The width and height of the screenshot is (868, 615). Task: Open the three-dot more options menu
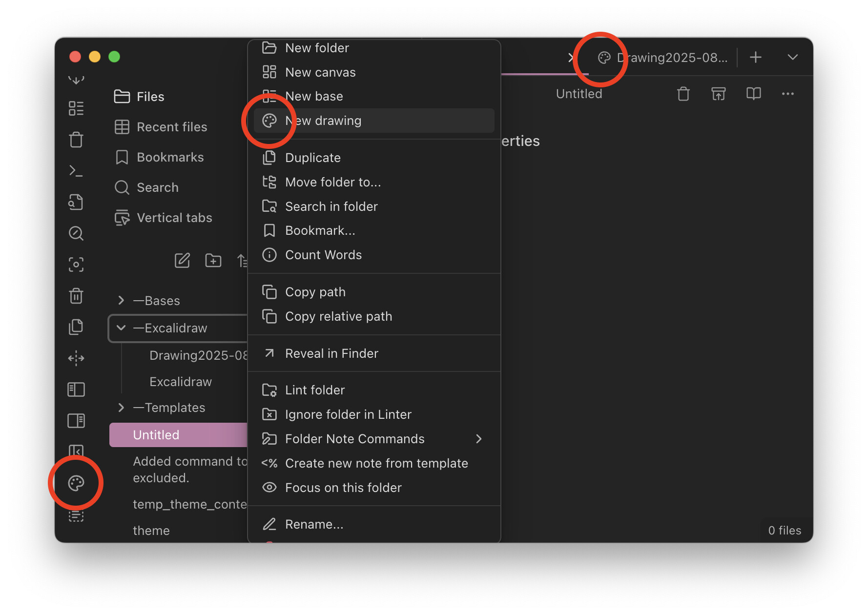coord(787,94)
